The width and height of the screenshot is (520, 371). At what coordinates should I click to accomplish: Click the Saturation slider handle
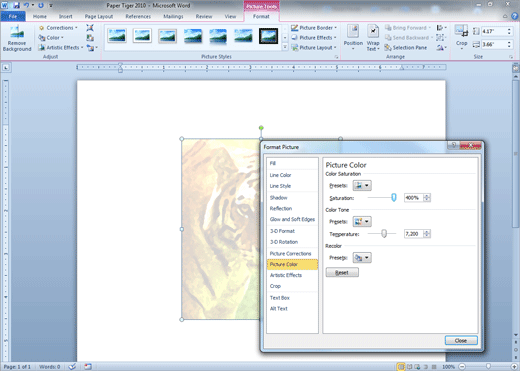pos(394,197)
